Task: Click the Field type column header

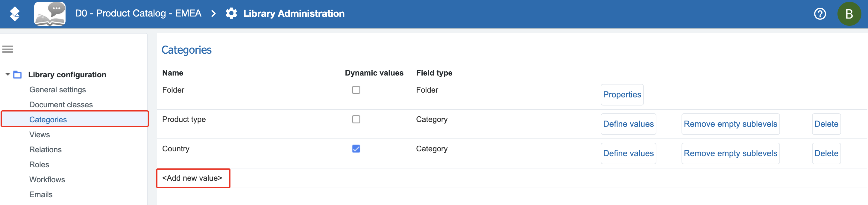Action: point(434,73)
